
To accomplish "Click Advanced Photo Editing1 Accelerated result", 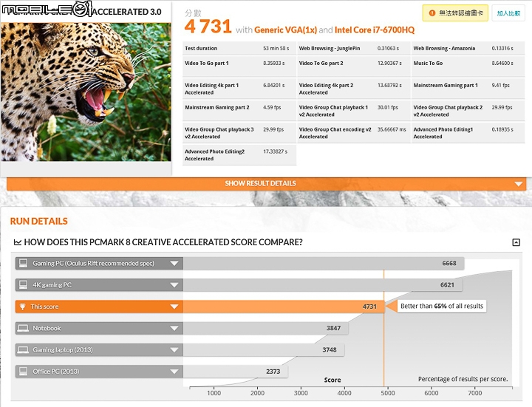I will pos(468,133).
